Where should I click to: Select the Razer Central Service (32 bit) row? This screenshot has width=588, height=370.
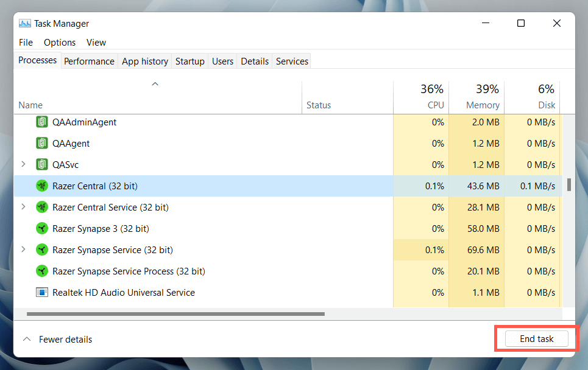tap(288, 207)
